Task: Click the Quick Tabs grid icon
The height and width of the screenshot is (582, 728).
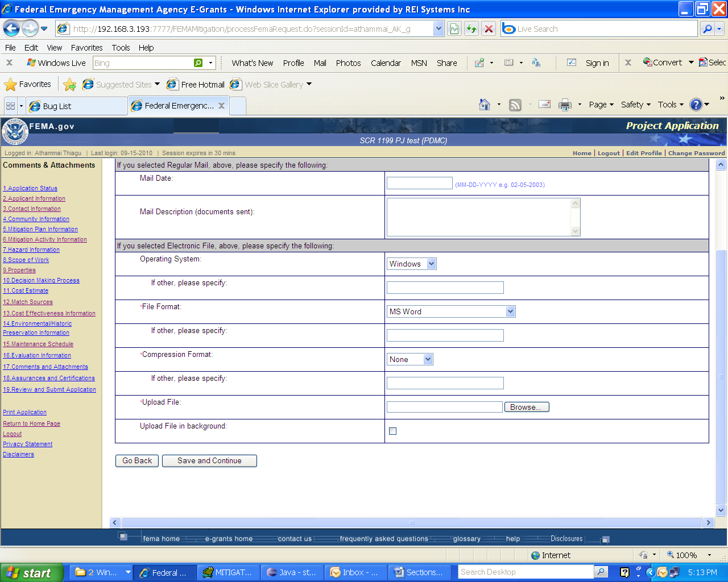Action: (10, 106)
